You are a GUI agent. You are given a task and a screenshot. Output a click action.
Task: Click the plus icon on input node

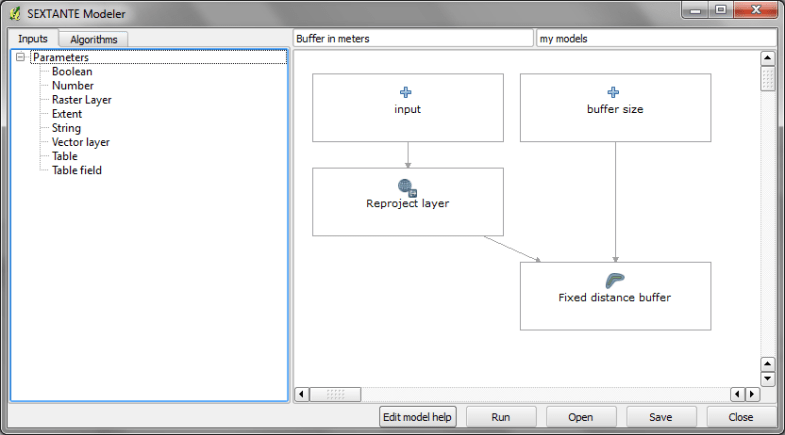tap(407, 92)
